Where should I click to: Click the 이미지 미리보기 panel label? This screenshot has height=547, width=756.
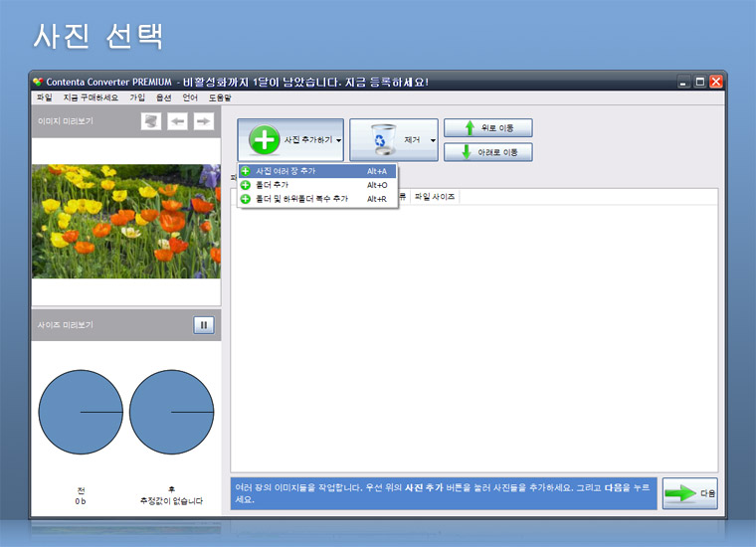(x=65, y=121)
